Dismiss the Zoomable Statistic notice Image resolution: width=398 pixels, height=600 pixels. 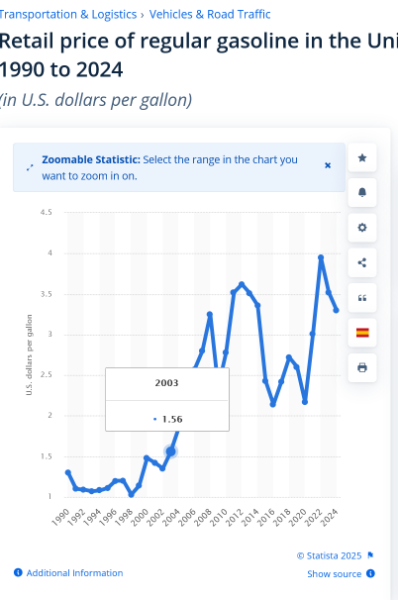(x=328, y=165)
